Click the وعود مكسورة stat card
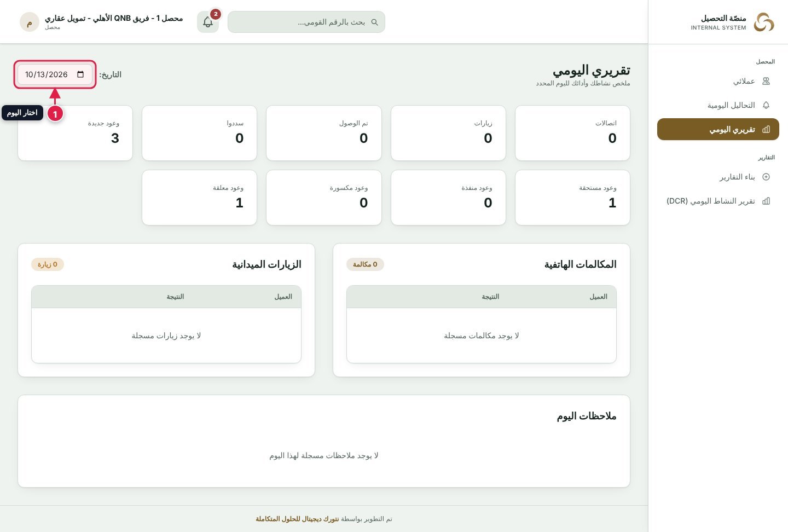Screen dimensions: 788x532 pos(324,198)
